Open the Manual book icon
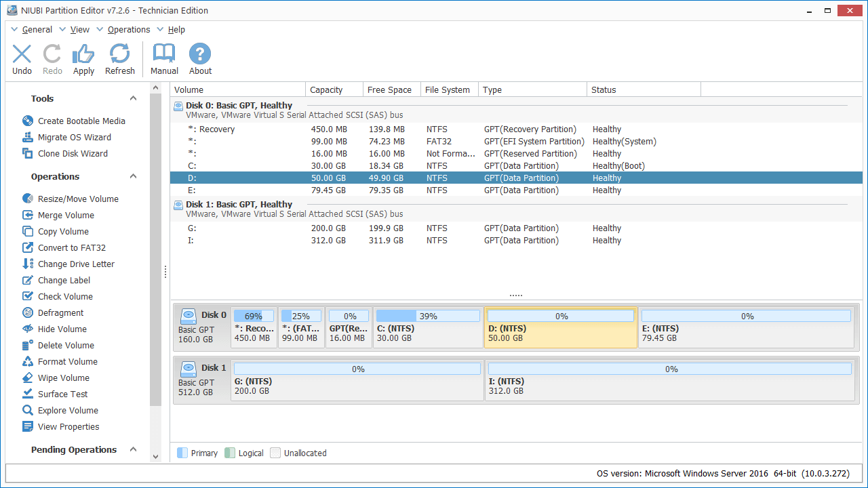This screenshot has height=488, width=868. tap(164, 55)
